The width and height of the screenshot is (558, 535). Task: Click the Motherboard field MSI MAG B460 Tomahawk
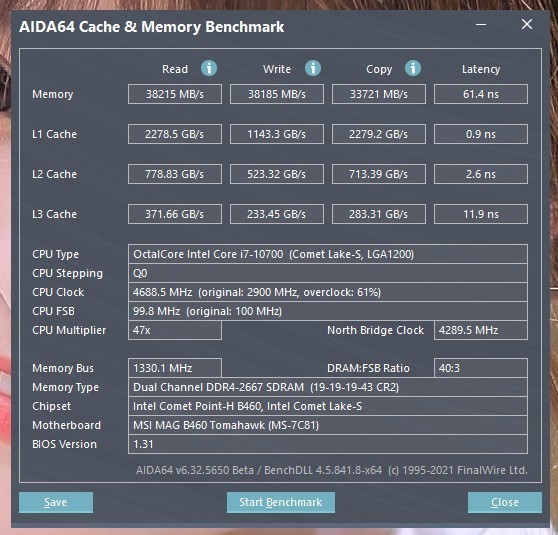328,425
